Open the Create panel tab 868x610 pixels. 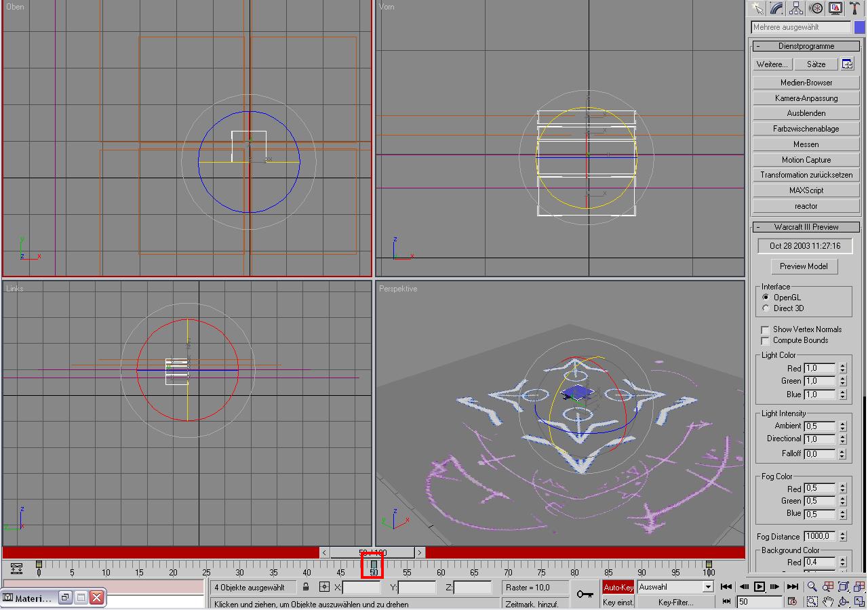coord(757,8)
